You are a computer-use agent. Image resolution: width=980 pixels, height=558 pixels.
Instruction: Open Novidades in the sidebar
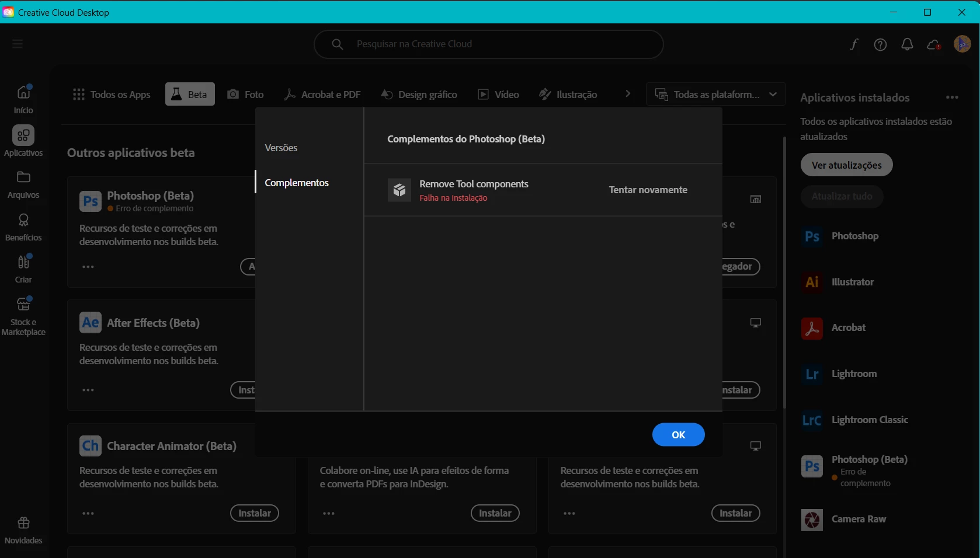(23, 530)
